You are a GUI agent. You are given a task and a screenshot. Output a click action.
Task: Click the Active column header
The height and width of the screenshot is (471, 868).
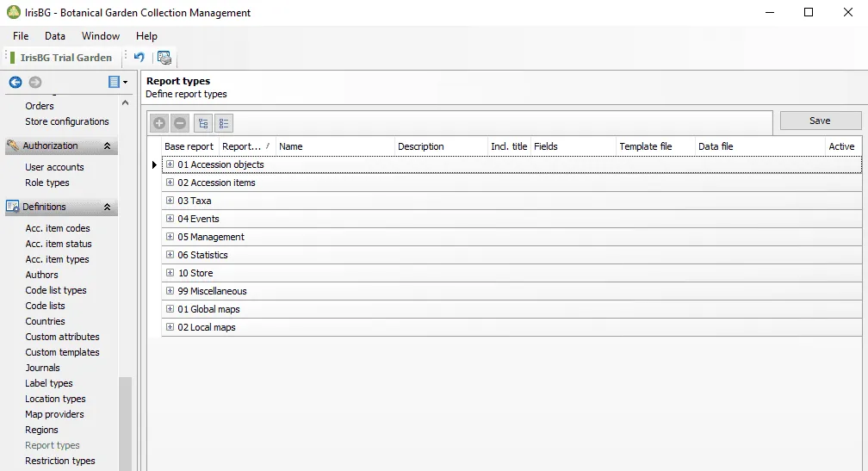tap(842, 146)
